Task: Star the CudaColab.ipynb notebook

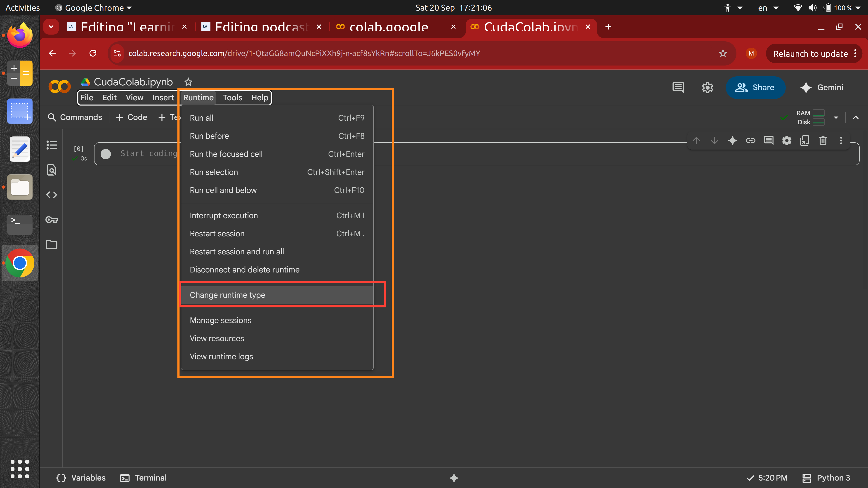Action: 188,82
